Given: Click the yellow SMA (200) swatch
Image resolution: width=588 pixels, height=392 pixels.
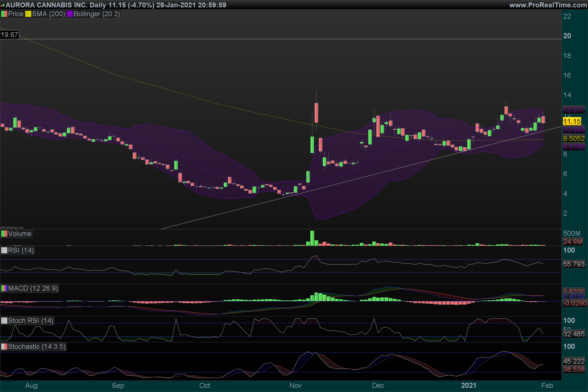Looking at the screenshot, I should click(28, 14).
